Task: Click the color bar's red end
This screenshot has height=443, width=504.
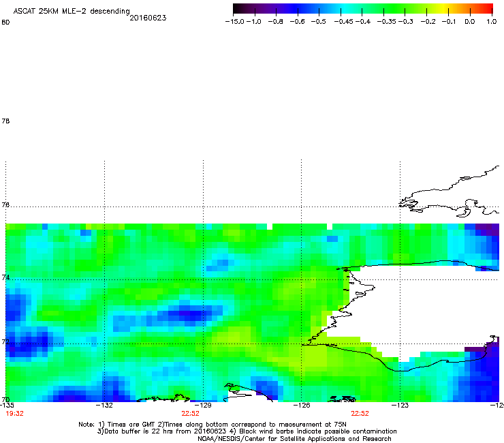Action: [487, 9]
